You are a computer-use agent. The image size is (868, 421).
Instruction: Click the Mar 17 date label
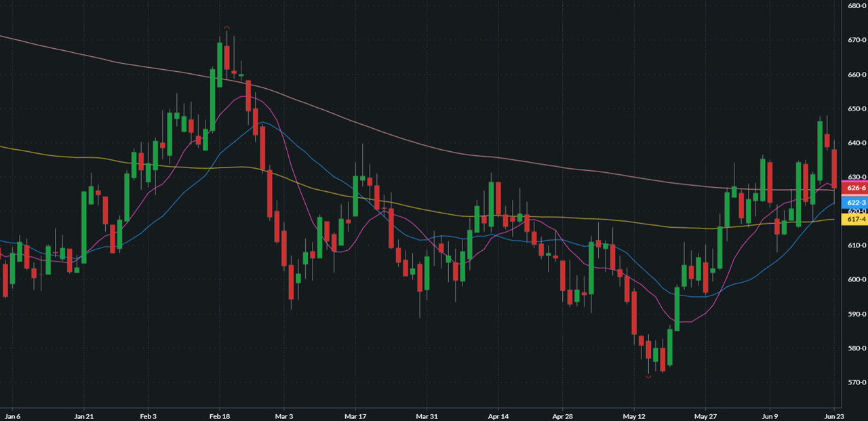click(x=356, y=416)
